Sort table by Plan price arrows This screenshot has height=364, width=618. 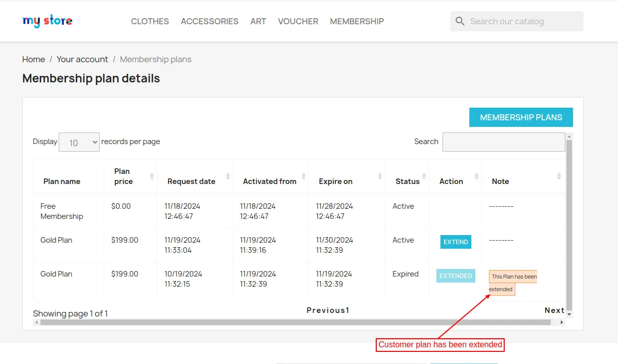(x=152, y=176)
